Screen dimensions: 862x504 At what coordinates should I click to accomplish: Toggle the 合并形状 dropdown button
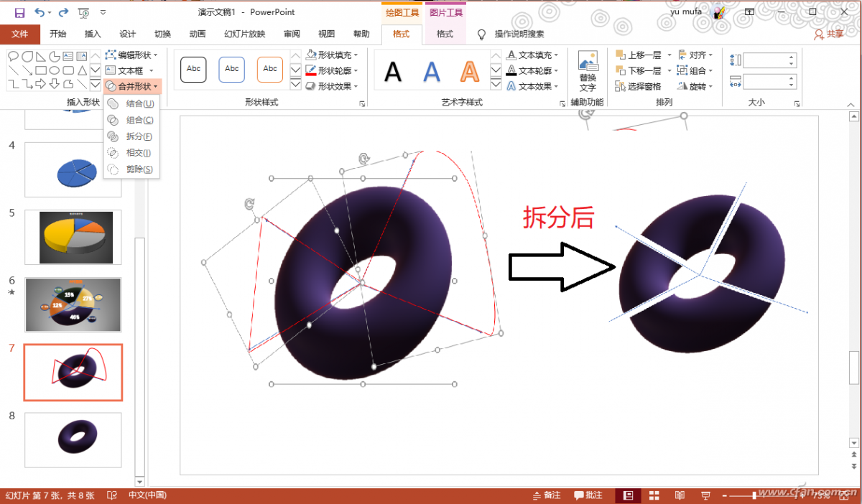(x=133, y=86)
